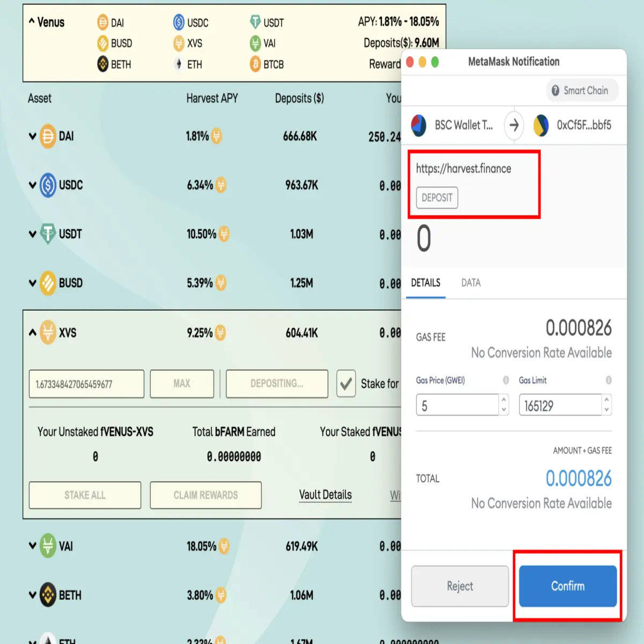Expand the USDT vault row

tap(32, 234)
